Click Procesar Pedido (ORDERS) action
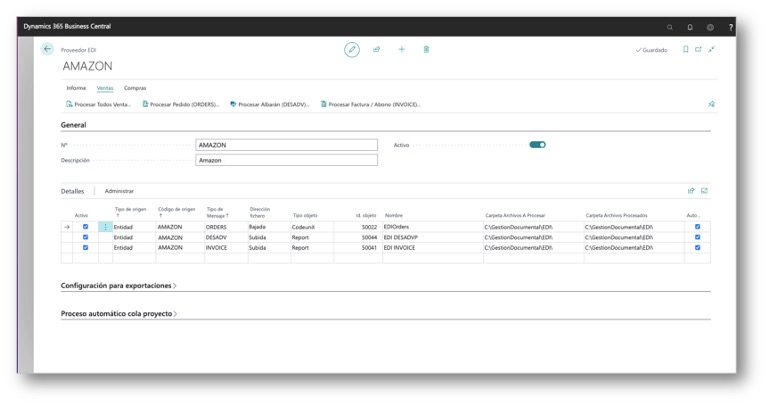768x405 pixels. pyautogui.click(x=181, y=104)
